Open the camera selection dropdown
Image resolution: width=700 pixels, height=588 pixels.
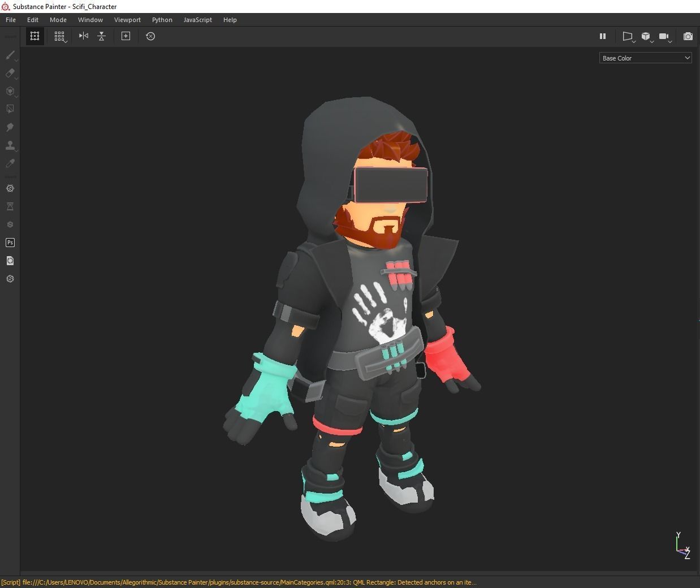(665, 37)
